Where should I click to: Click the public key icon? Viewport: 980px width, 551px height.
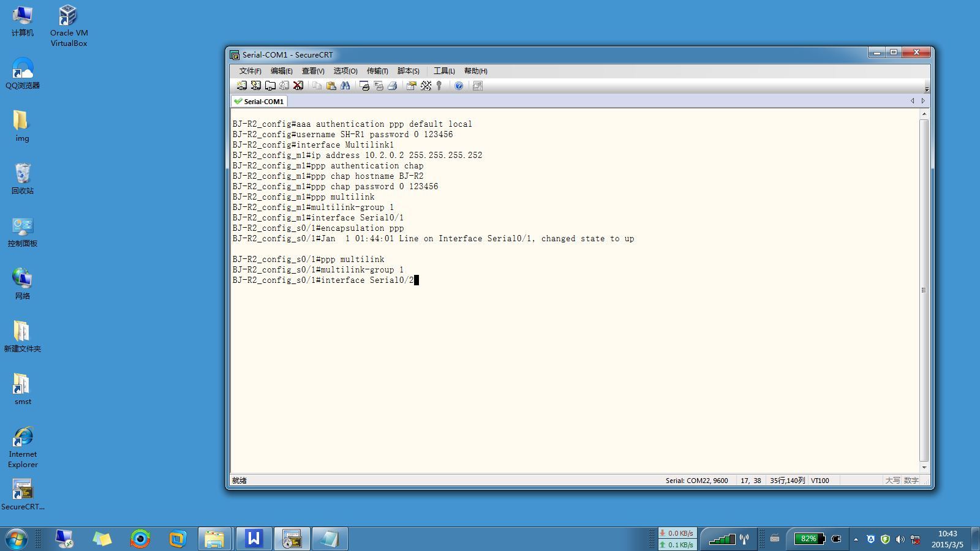pyautogui.click(x=439, y=86)
